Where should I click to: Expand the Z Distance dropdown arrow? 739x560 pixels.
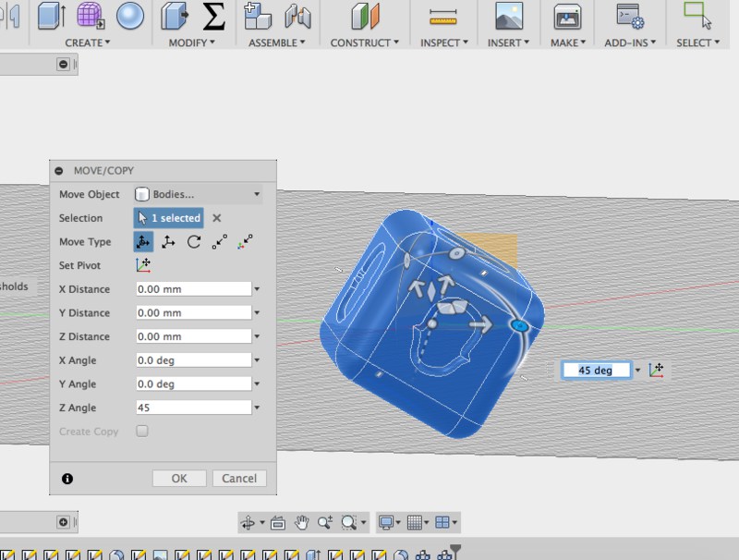(257, 336)
